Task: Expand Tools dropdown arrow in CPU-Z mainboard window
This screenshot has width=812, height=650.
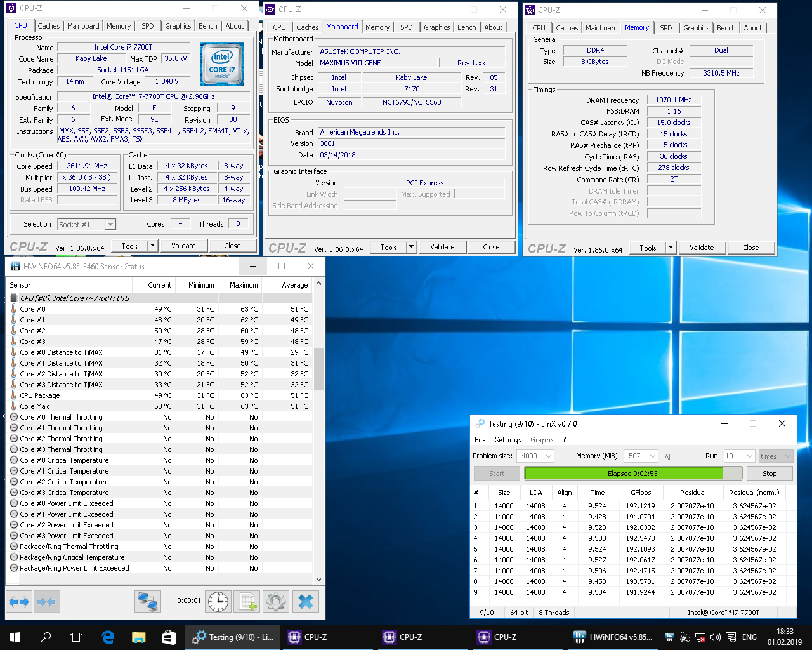Action: pos(411,247)
